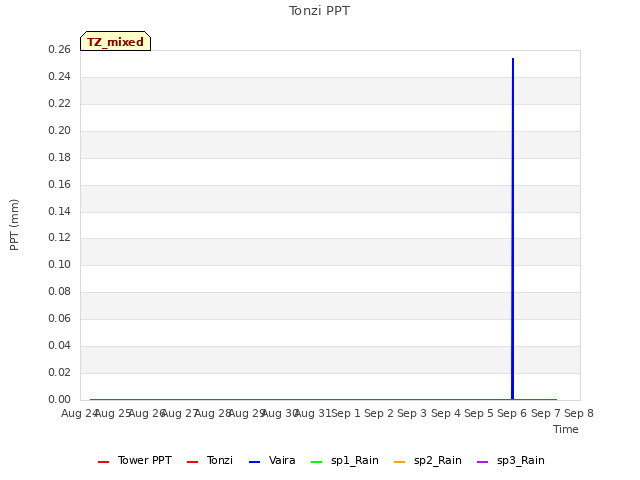The width and height of the screenshot is (640, 480).
Task: Click the Sep 1 x-axis tick label
Action: tap(346, 413)
